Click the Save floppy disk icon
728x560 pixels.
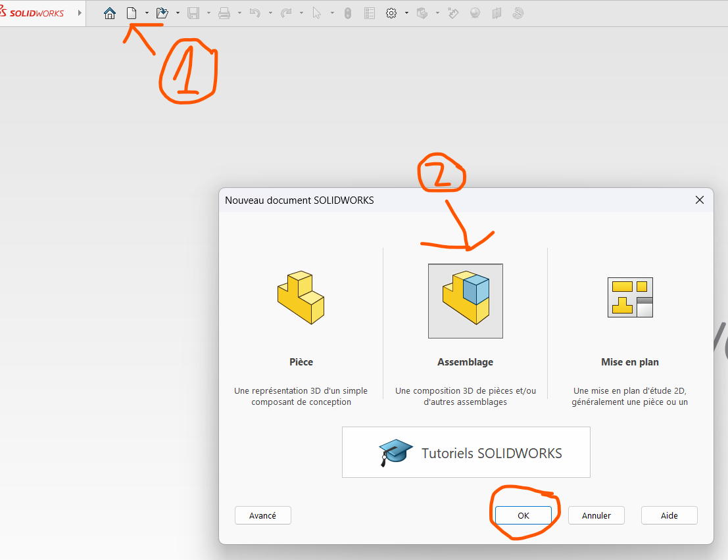coord(193,13)
